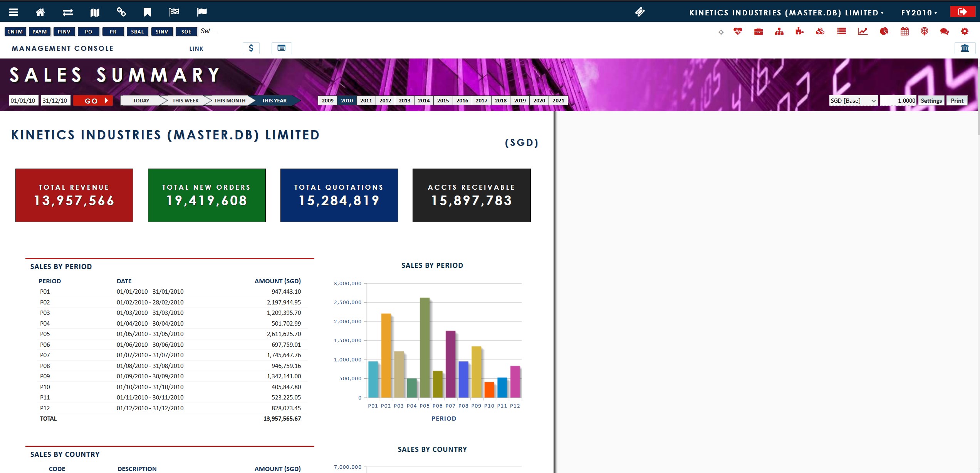Open the pie chart icon
Screen dimensions: 980x473
tap(884, 32)
